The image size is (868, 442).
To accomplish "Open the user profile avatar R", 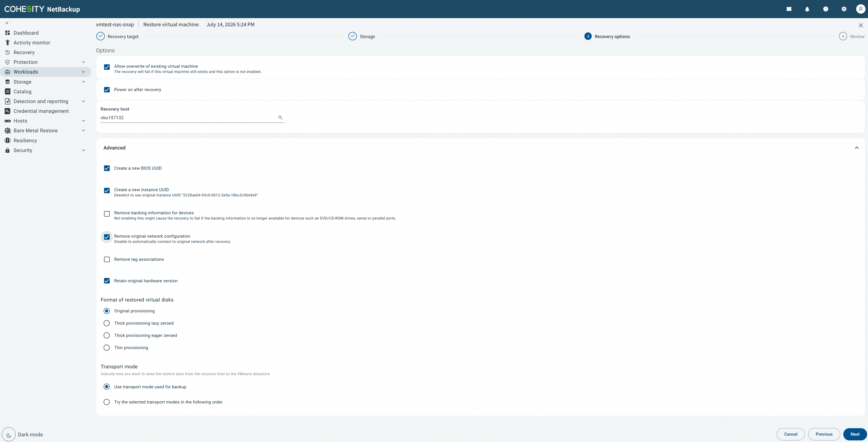I will [x=861, y=9].
